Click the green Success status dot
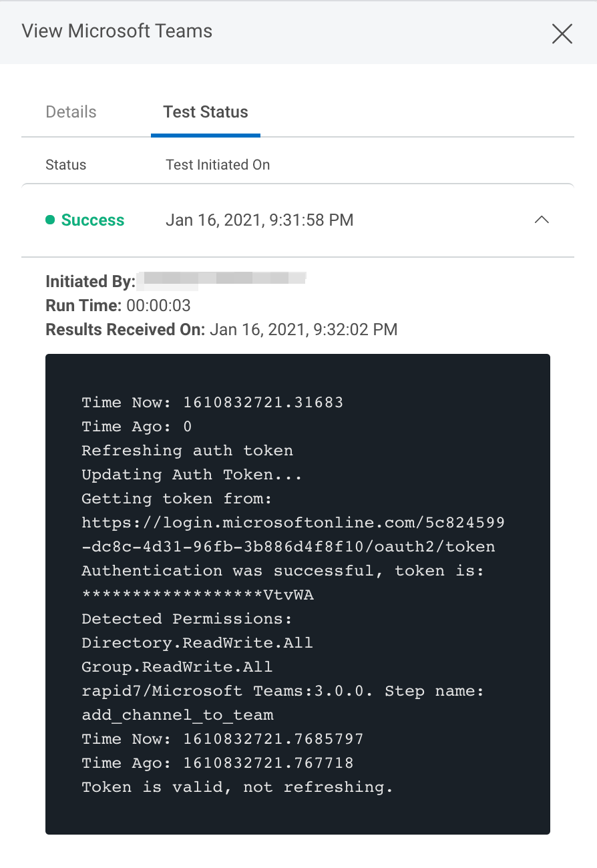597x868 pixels. (x=50, y=220)
